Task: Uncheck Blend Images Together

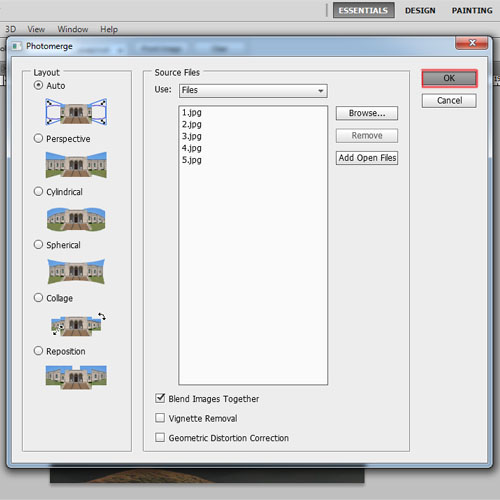Action: (160, 398)
